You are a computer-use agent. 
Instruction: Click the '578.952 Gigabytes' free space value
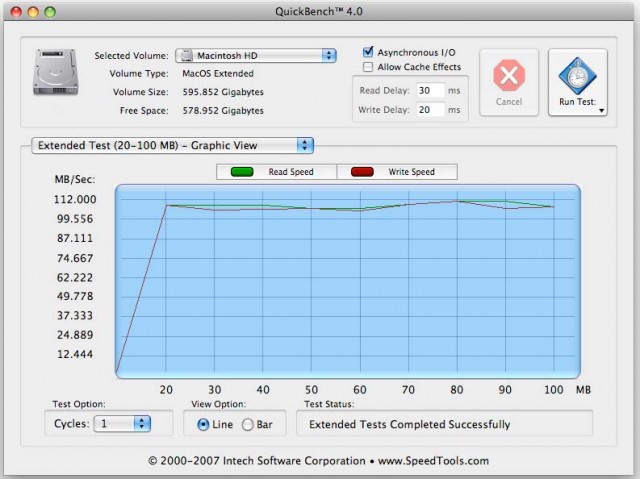click(x=223, y=111)
